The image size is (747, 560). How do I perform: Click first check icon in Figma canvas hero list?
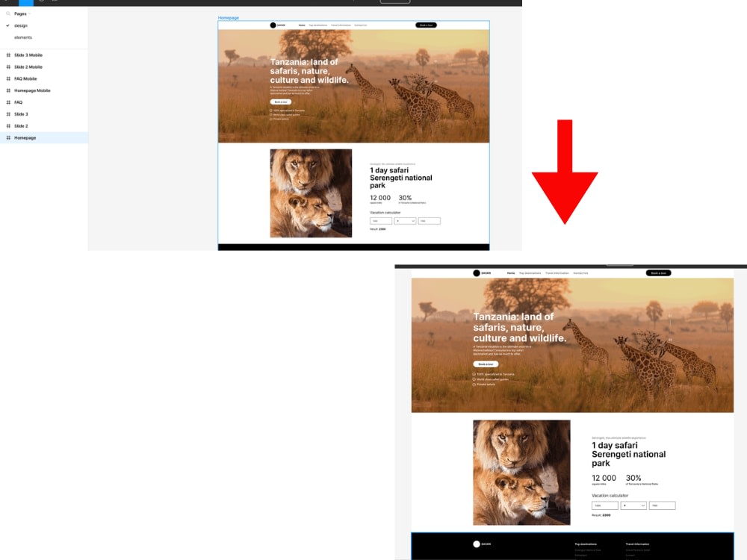pyautogui.click(x=271, y=111)
